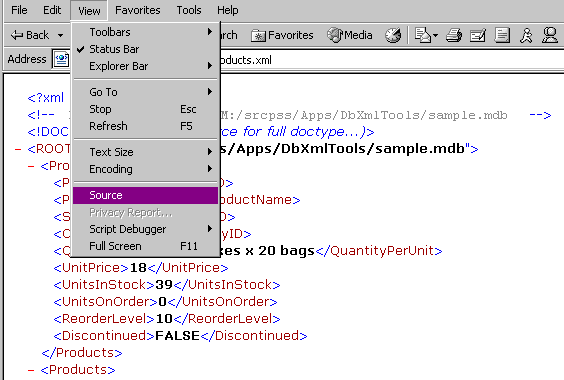
Task: Collapse the first Products element node
Action: pos(31,166)
